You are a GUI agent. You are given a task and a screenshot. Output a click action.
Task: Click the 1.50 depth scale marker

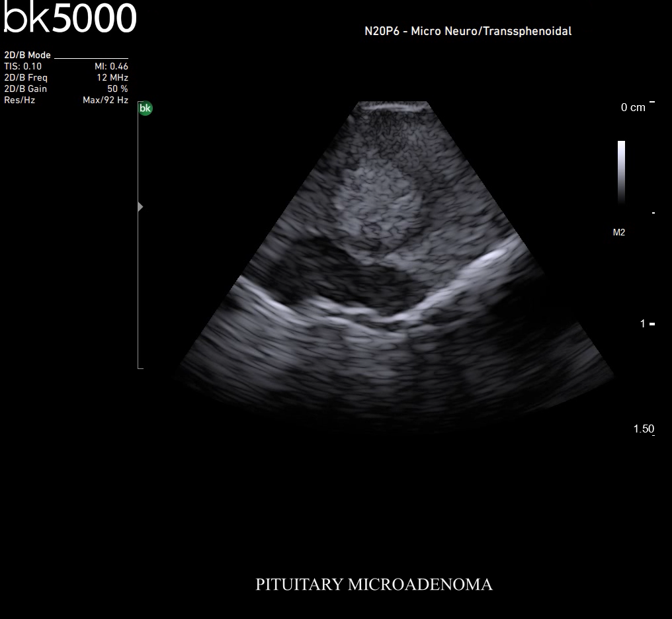pos(644,429)
